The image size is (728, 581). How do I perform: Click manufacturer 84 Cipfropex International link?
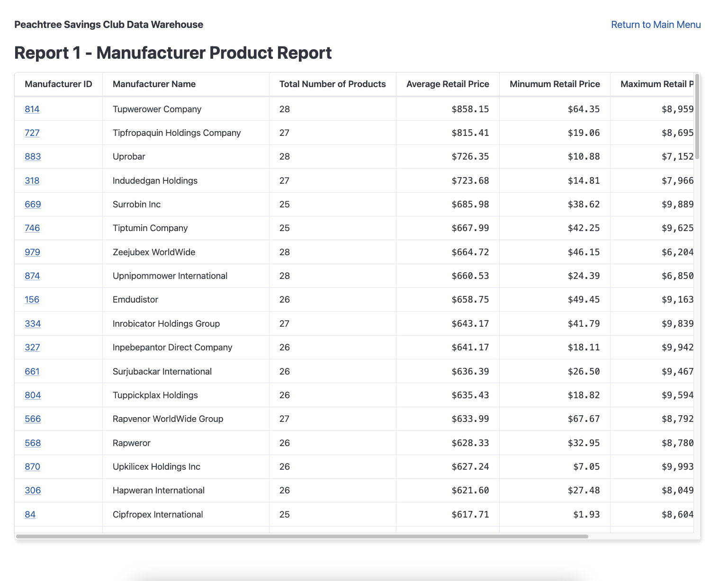click(x=30, y=514)
